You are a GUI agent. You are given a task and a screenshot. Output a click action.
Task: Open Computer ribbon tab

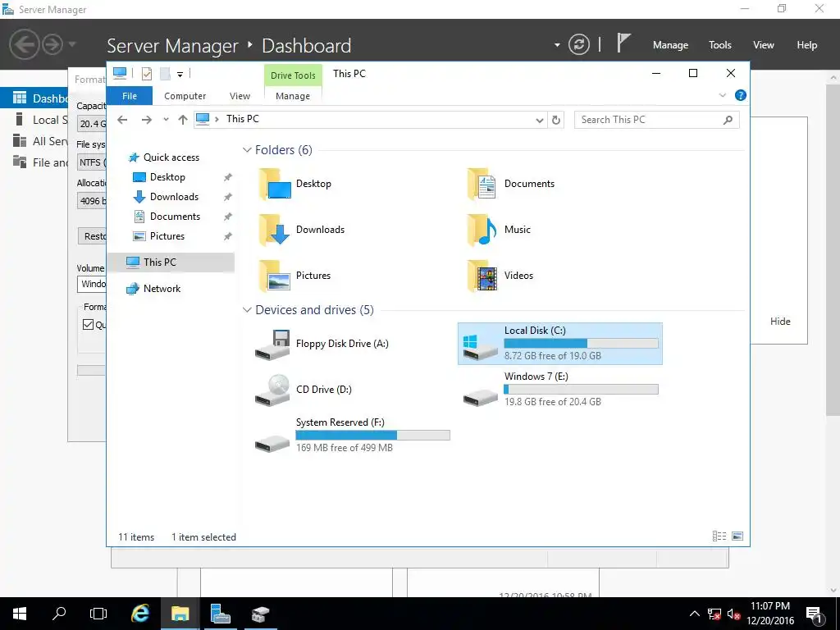tap(185, 96)
